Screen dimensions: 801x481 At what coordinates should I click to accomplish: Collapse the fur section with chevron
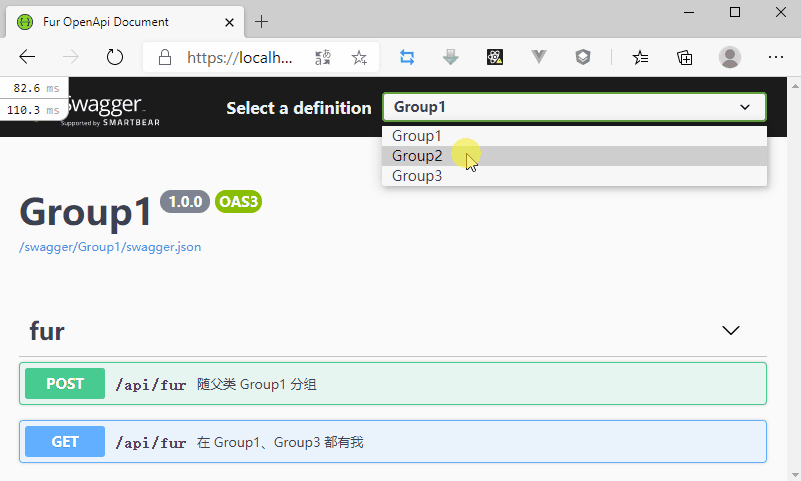[x=731, y=331]
